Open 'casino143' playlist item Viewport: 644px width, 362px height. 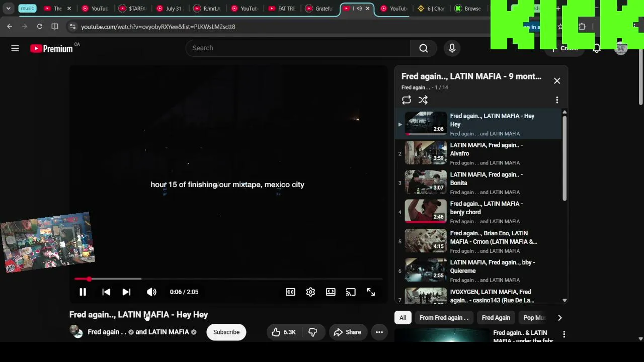tap(478, 296)
